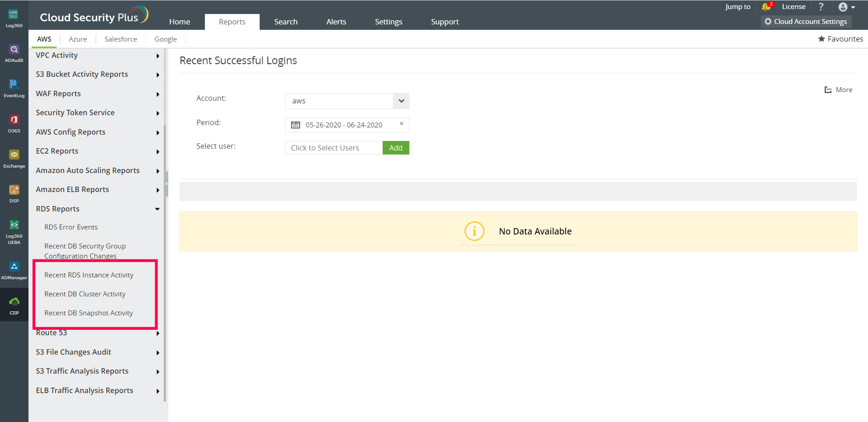868x422 pixels.
Task: Open Recent DB Security Group Configuration Changes
Action: coord(85,251)
